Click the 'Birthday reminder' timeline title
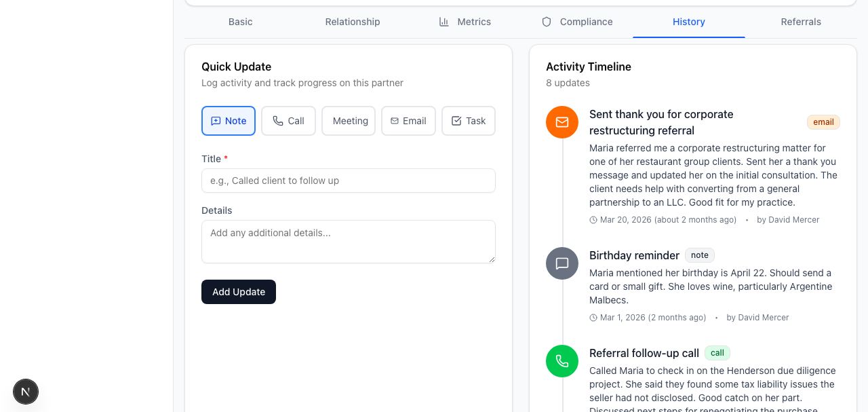The height and width of the screenshot is (412, 868). click(x=634, y=255)
